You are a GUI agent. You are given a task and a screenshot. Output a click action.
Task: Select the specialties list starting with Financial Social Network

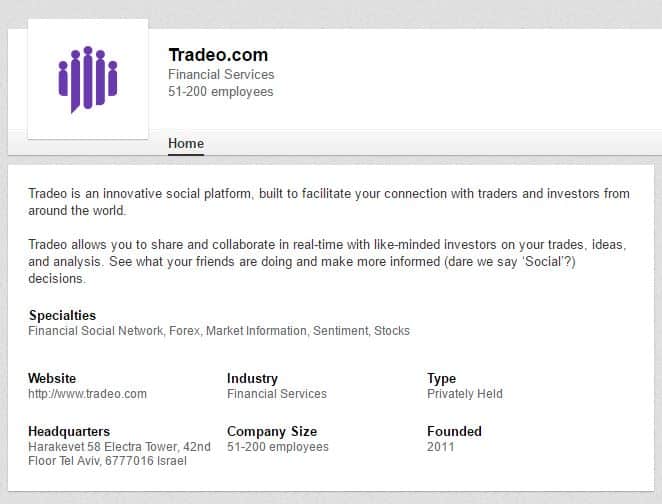219,331
